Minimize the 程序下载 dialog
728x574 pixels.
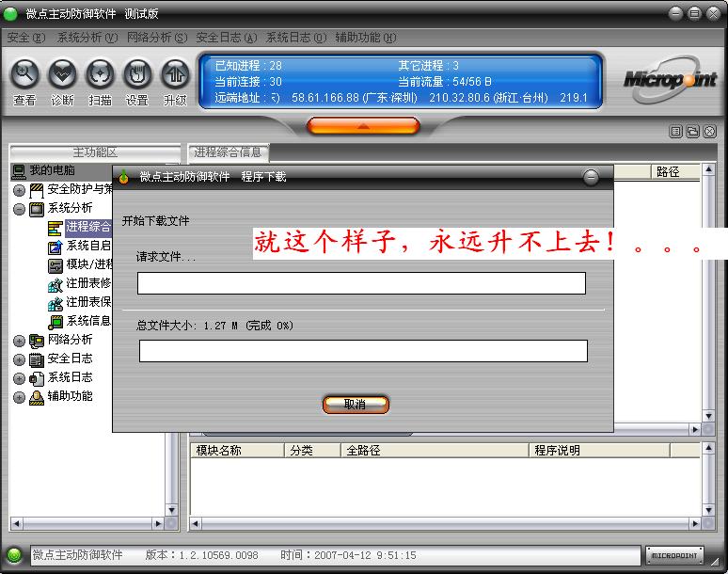(591, 177)
